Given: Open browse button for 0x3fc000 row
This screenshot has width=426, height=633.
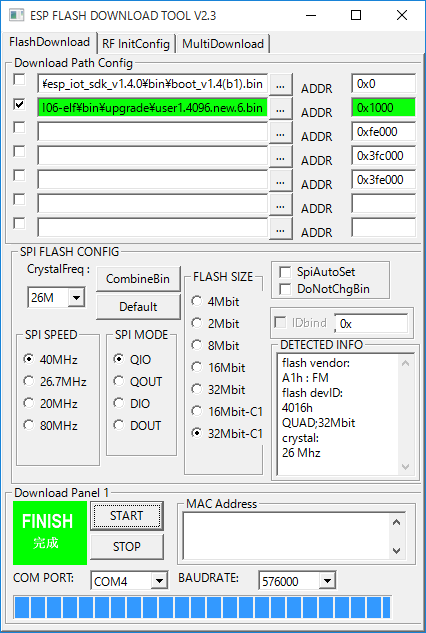Looking at the screenshot, I should click(x=281, y=157).
